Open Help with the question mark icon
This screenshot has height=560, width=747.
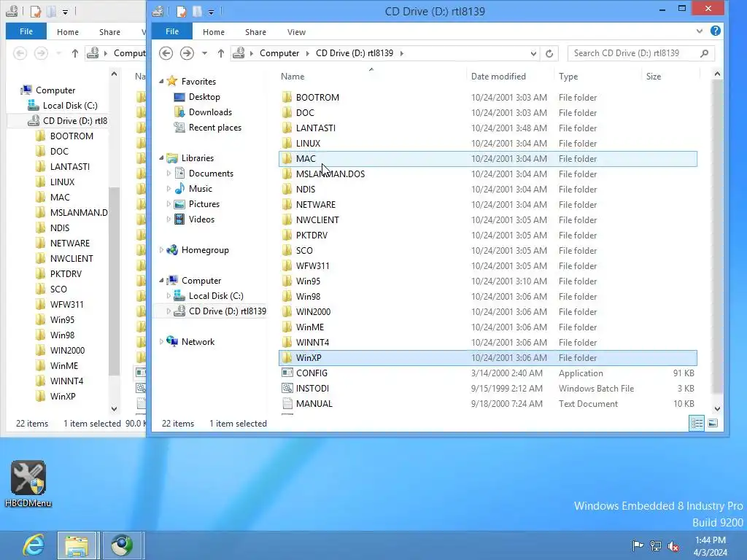pyautogui.click(x=715, y=31)
